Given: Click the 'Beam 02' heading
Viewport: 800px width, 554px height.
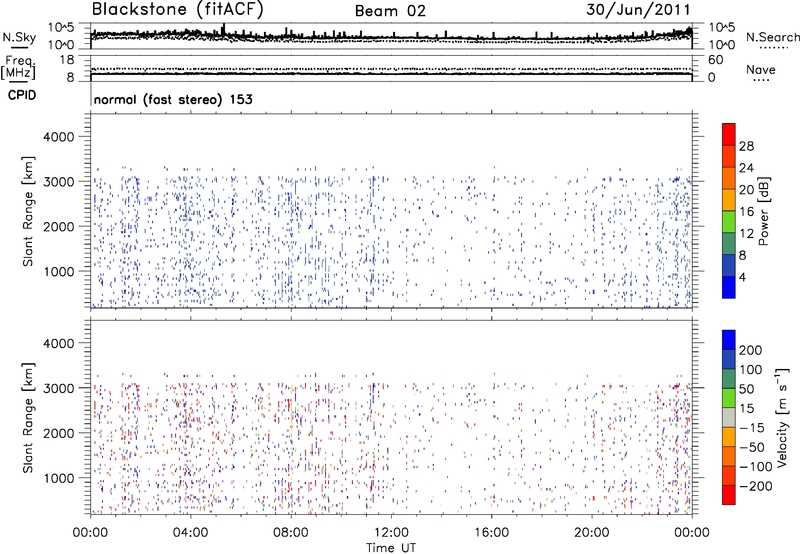Looking at the screenshot, I should [x=390, y=11].
